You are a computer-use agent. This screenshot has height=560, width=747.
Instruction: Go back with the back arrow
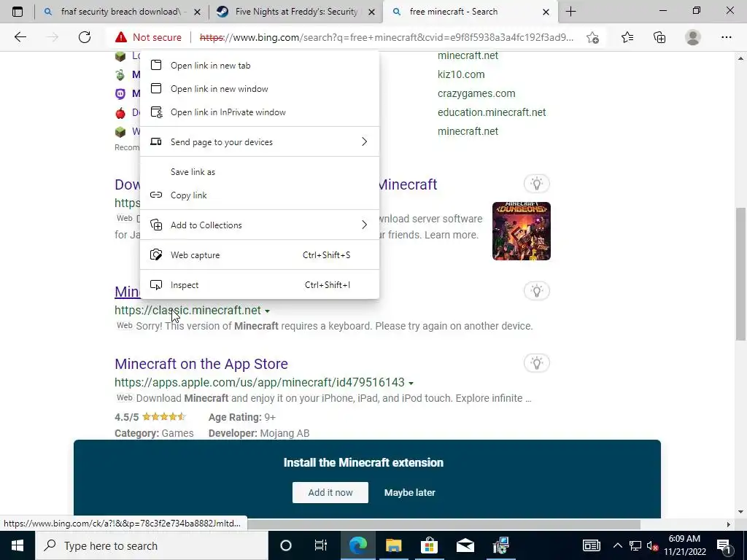(20, 37)
